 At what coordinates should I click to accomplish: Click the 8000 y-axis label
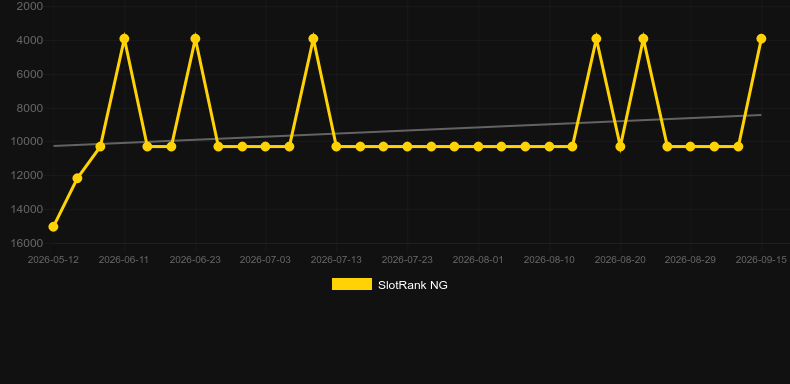(30, 108)
